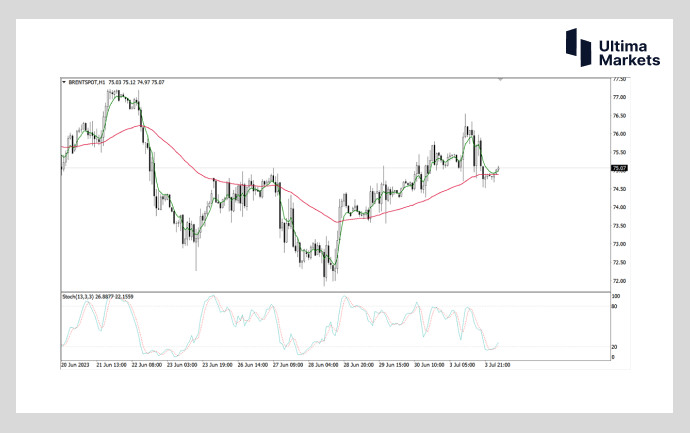Click the 73.50 price axis value
The height and width of the screenshot is (433, 690).
(x=619, y=226)
